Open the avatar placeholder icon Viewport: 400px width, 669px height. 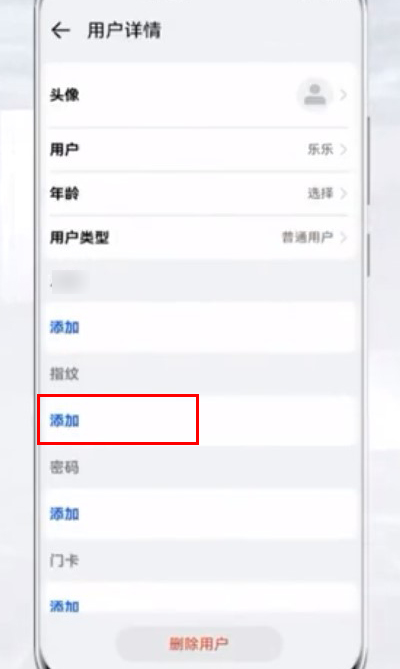(315, 95)
